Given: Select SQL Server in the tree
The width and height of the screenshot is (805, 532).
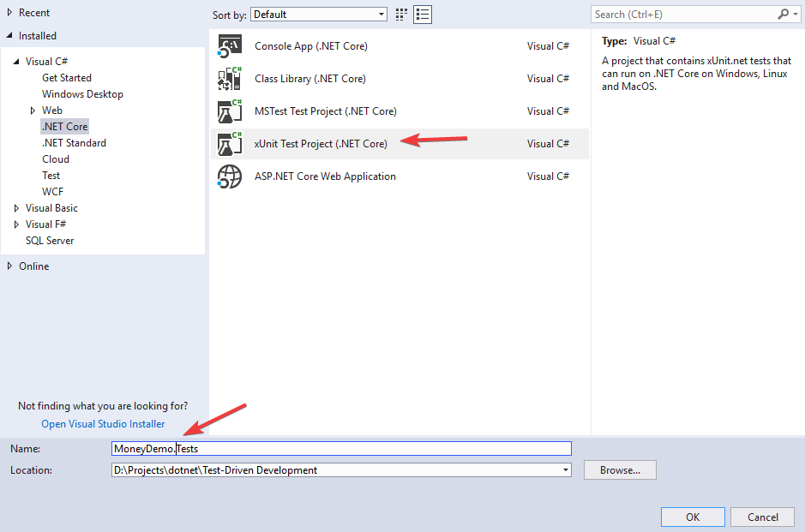Looking at the screenshot, I should [x=50, y=241].
